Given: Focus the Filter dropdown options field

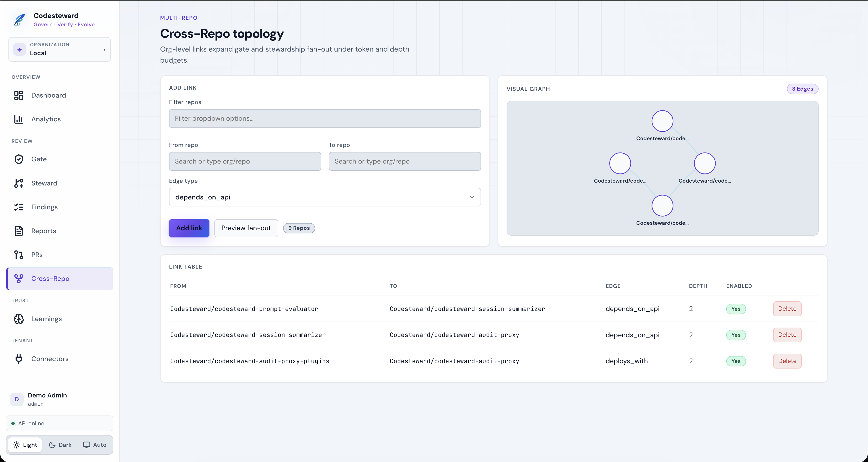Looking at the screenshot, I should 325,119.
